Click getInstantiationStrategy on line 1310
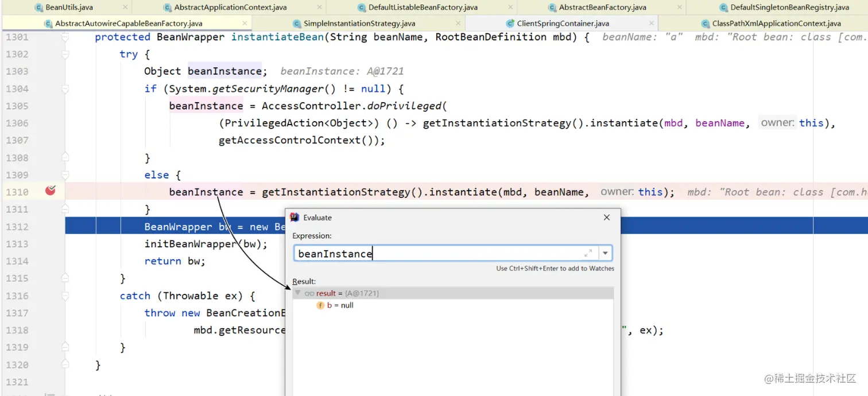 coord(336,192)
